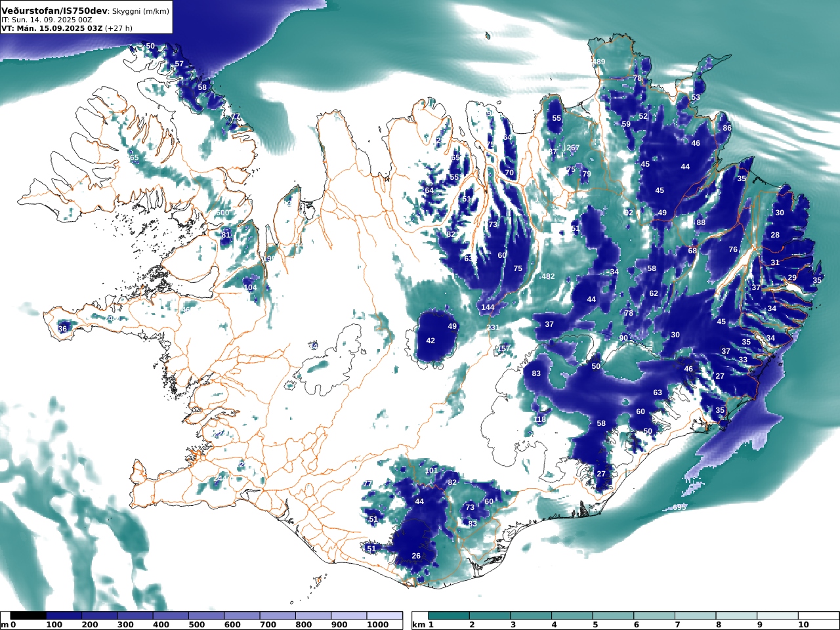
Task: Click the 68 value in the east
Action: pos(692,251)
